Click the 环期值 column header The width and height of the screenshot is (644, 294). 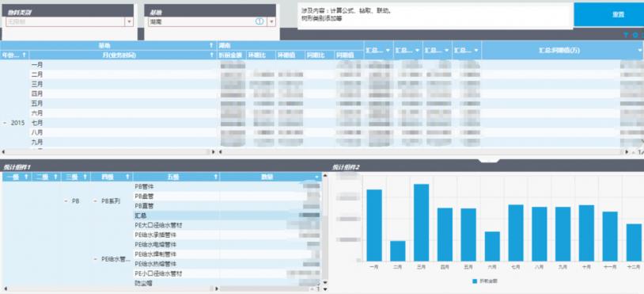click(x=290, y=55)
